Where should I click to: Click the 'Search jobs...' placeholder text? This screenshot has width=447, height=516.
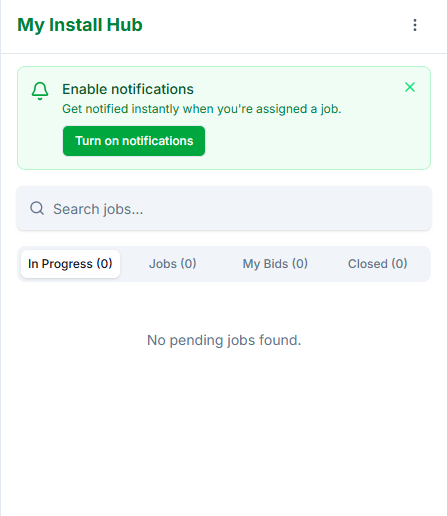click(x=98, y=209)
